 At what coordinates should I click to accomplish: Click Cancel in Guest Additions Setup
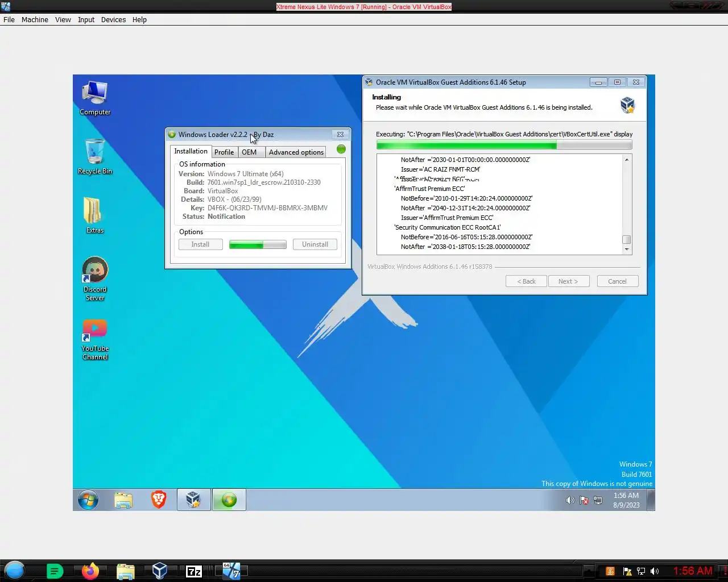pos(617,281)
